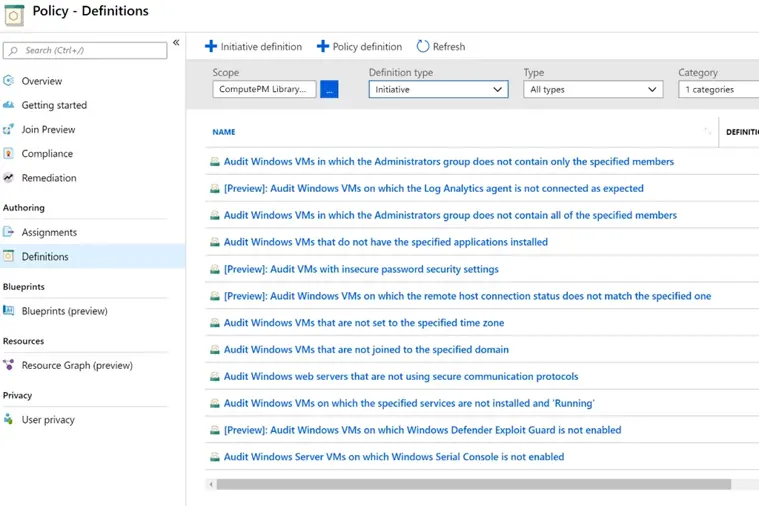The width and height of the screenshot is (759, 506).
Task: Open the scope picker ellipsis button
Action: [329, 89]
